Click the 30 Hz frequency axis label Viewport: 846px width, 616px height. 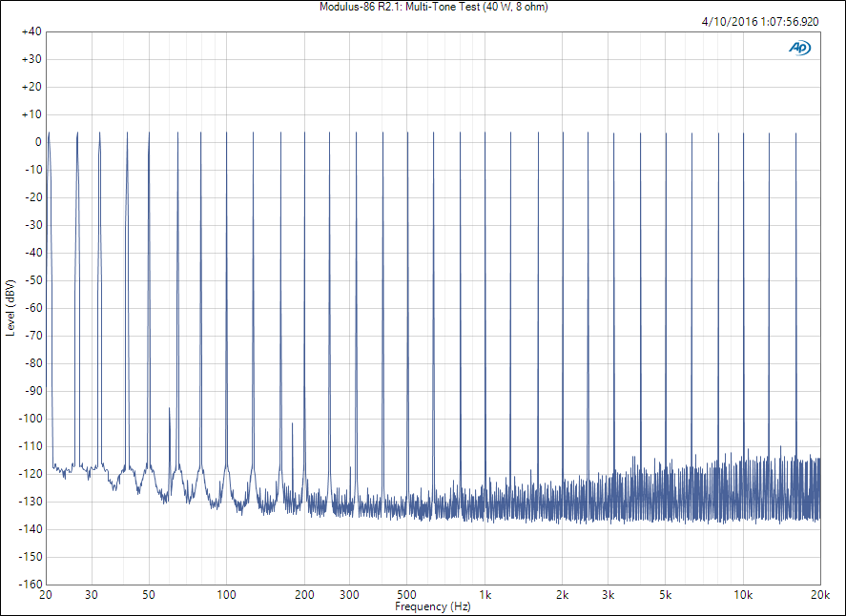(92, 595)
